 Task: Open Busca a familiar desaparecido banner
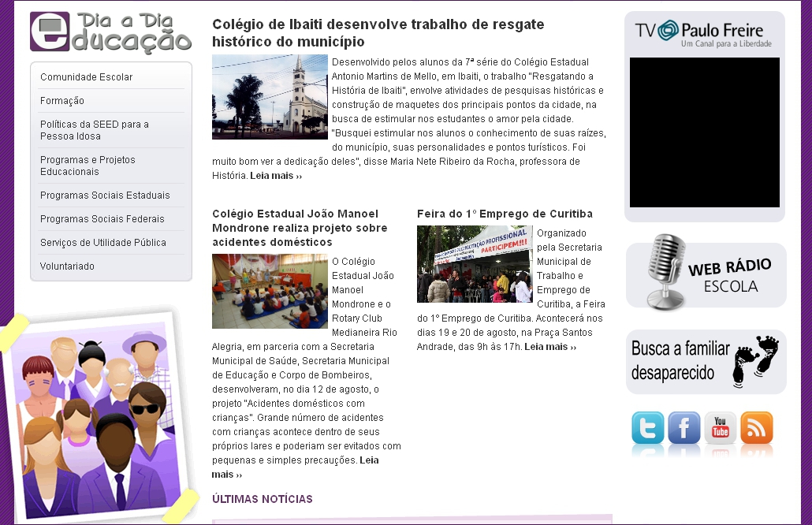click(x=706, y=361)
